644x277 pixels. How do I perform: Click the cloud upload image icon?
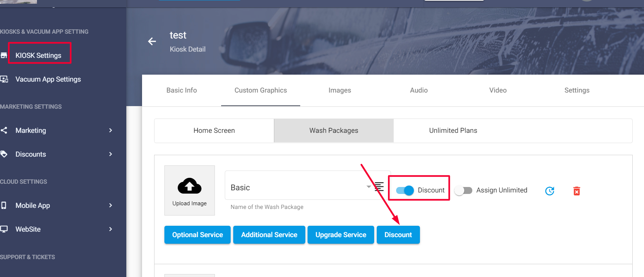point(189,186)
